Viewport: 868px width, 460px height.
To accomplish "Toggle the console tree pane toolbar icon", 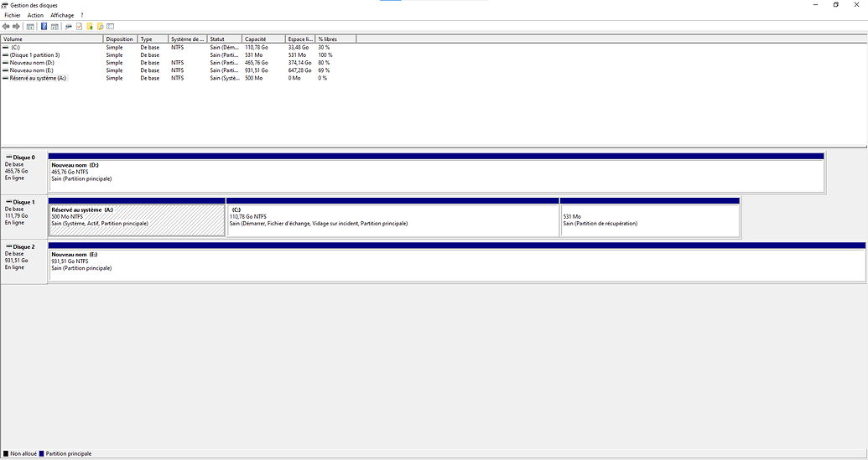I will tap(30, 27).
